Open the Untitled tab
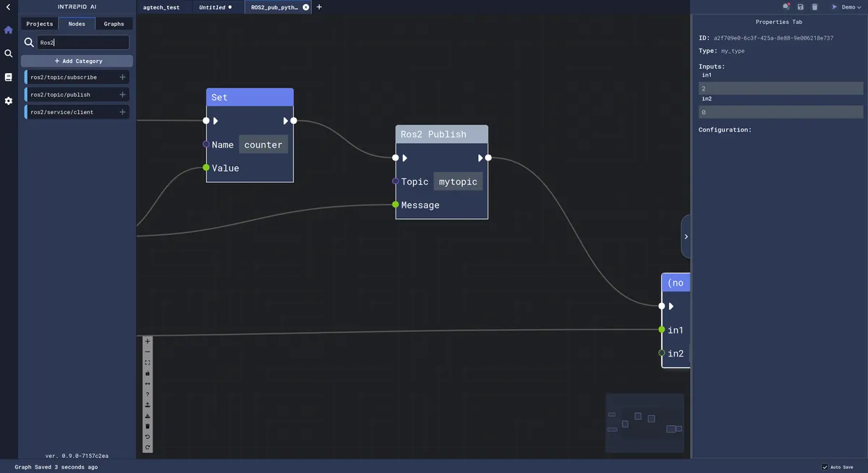Screen dimensions: 868x473 [216, 7]
